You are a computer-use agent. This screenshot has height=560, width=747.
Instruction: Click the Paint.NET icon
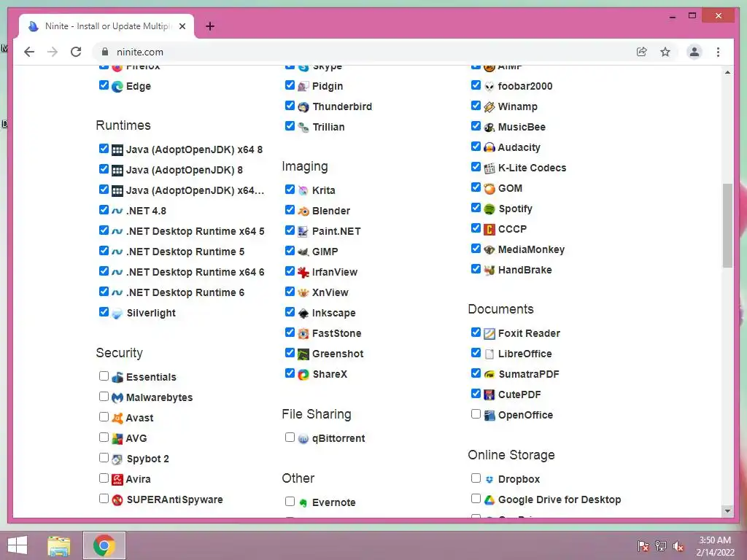[x=303, y=231]
